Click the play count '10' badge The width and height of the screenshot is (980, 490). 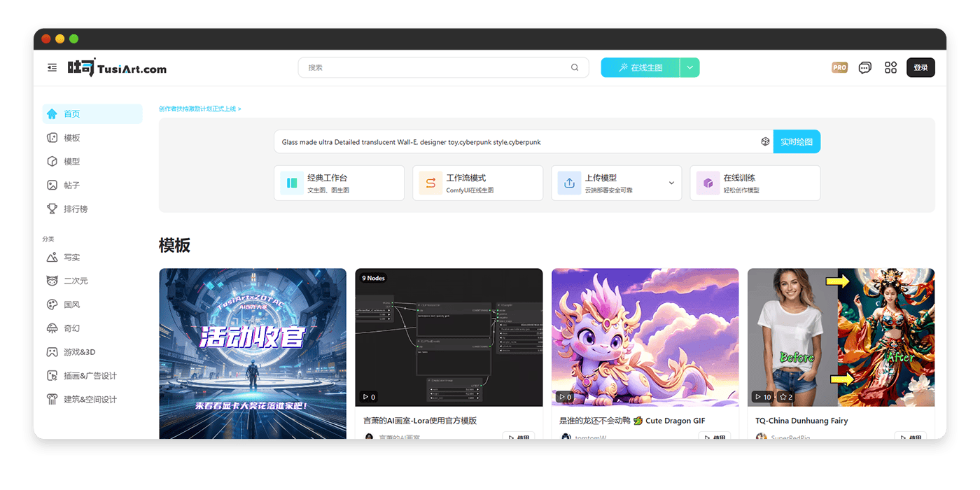click(x=763, y=397)
